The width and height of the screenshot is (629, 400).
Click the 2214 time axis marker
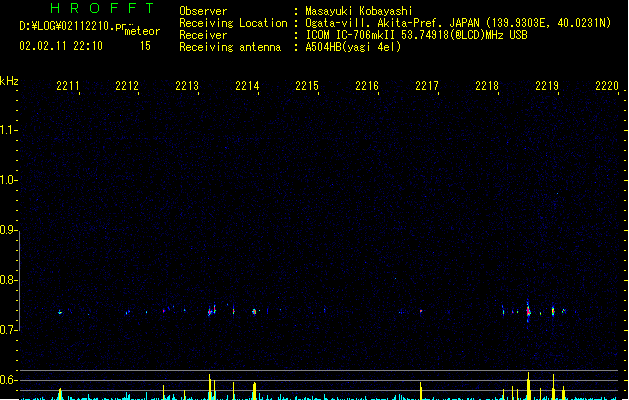pos(247,86)
